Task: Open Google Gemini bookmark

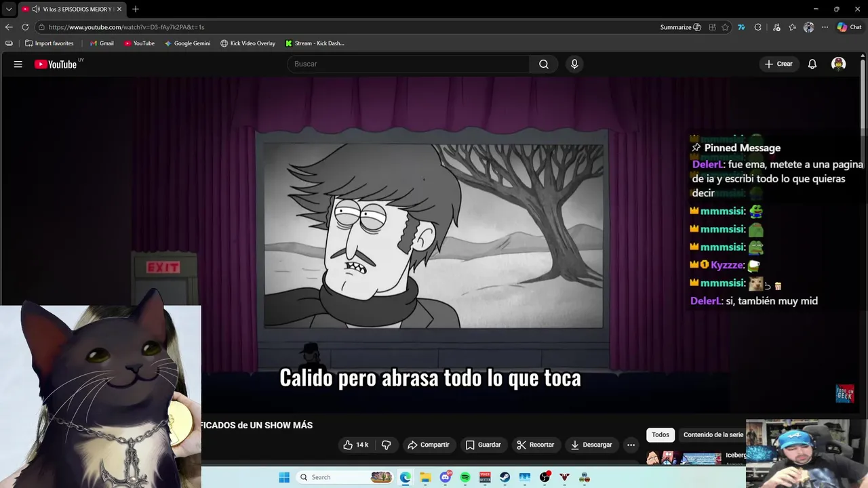Action: click(187, 43)
